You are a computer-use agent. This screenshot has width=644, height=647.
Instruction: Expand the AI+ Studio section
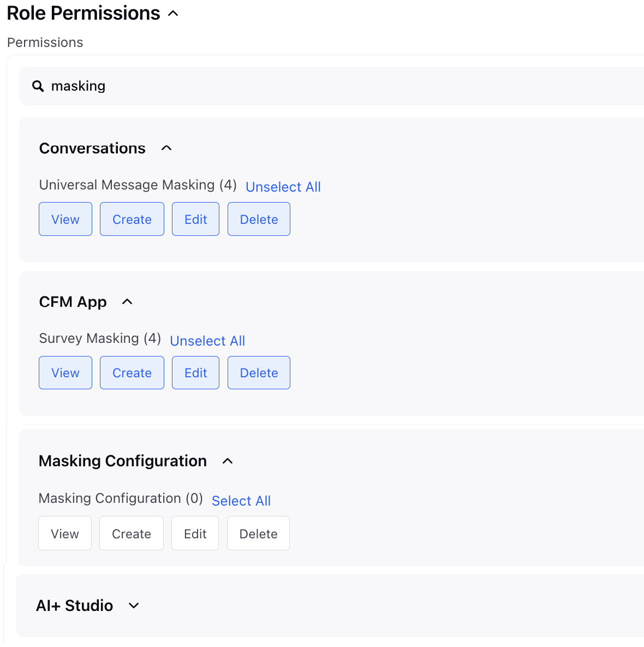[x=134, y=606]
